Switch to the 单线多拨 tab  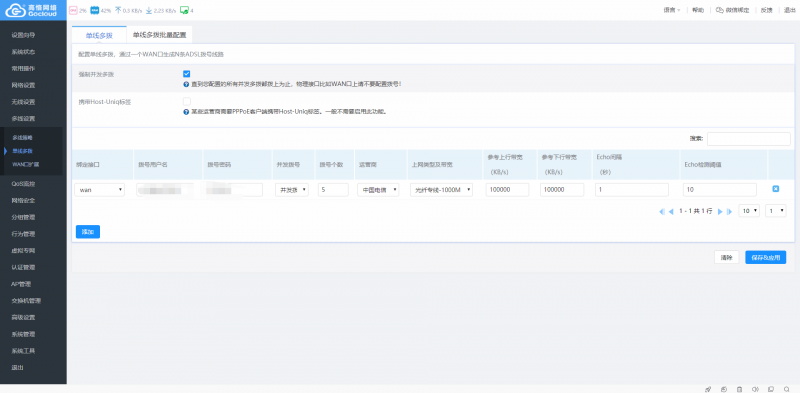pos(99,36)
